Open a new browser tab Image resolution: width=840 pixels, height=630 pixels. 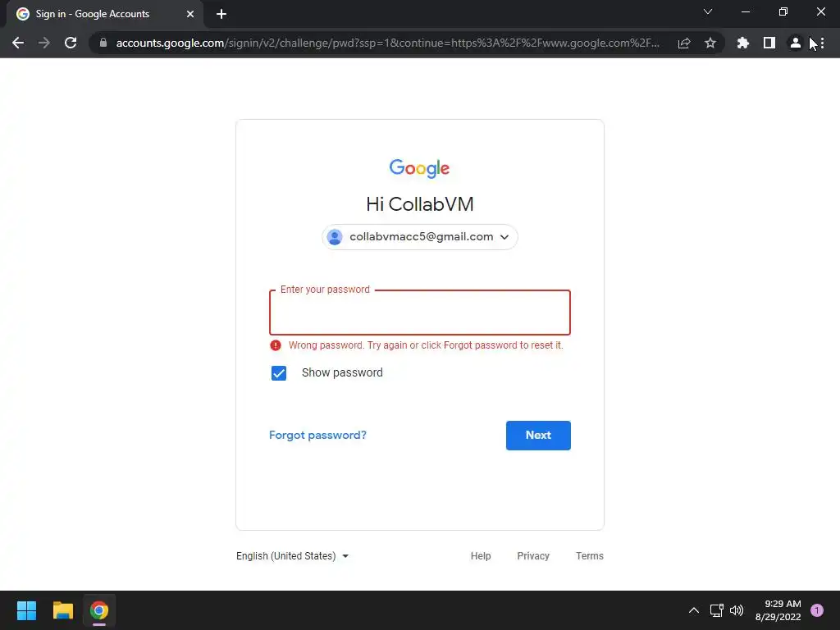pyautogui.click(x=221, y=14)
